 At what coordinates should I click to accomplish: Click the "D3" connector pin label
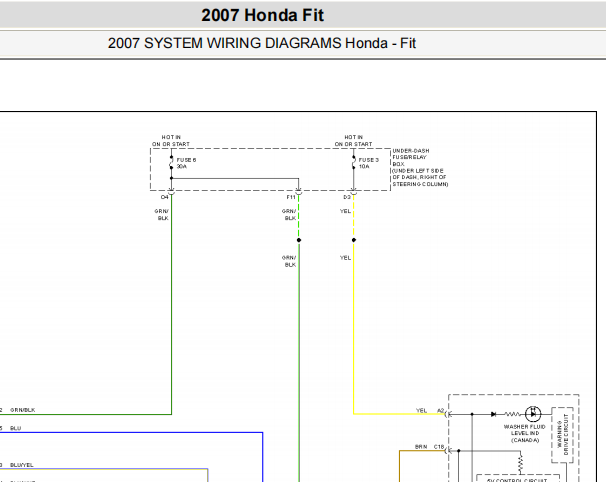347,197
